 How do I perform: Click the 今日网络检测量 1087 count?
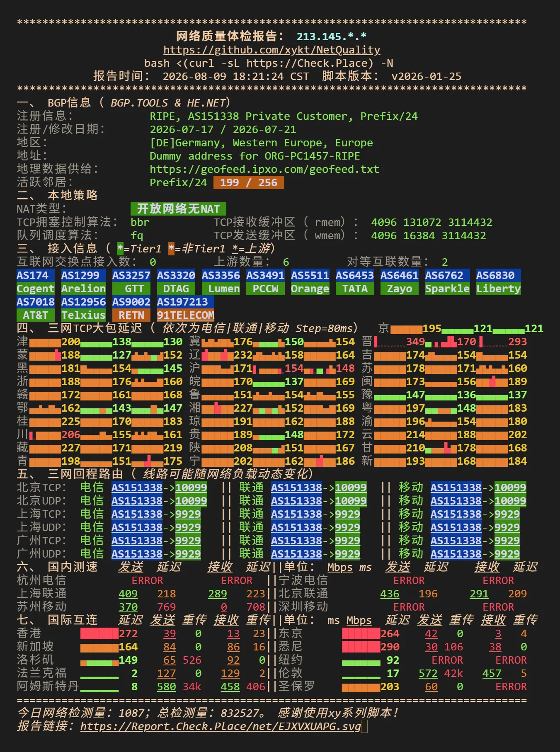pos(131,713)
